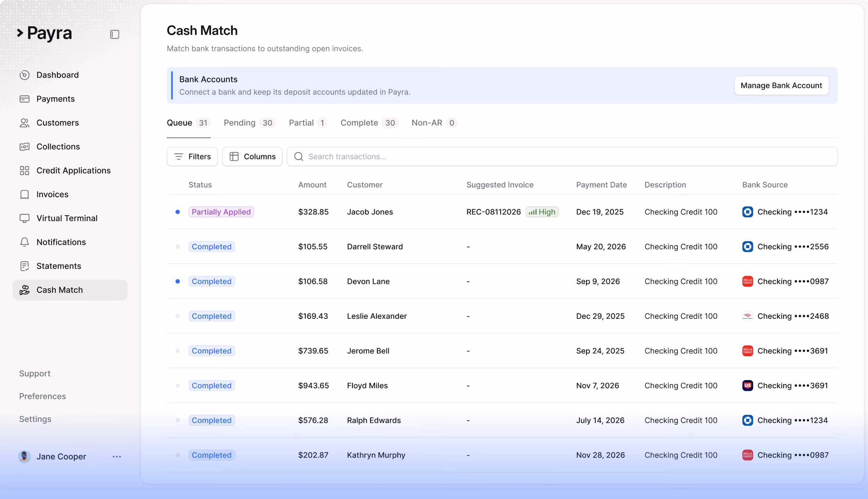Click the amount $739.65
The image size is (868, 499).
[x=313, y=351]
